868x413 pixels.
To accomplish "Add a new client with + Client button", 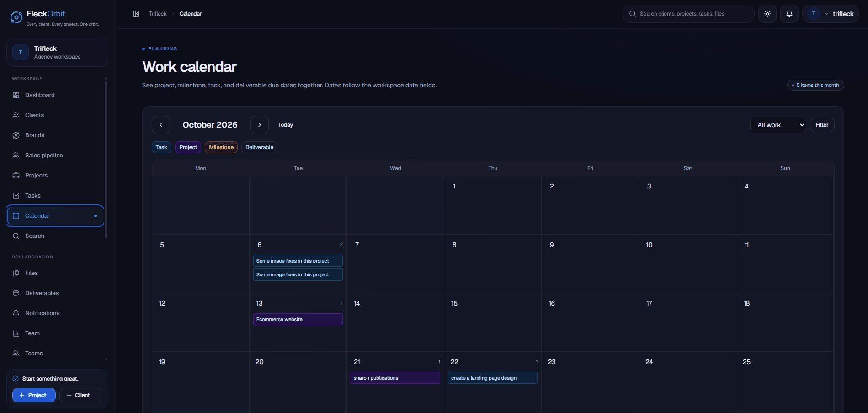I will tap(81, 395).
